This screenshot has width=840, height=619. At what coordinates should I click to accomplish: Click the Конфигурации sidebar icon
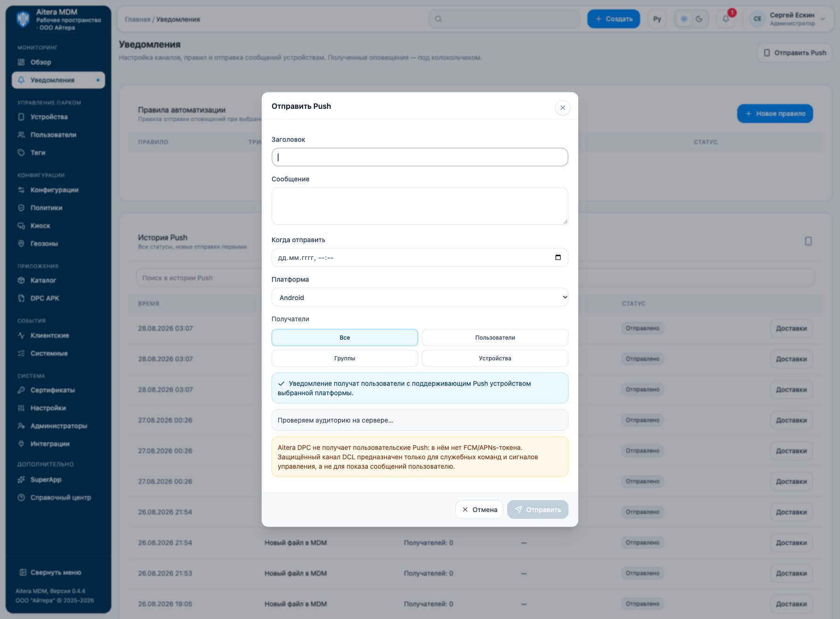(21, 190)
